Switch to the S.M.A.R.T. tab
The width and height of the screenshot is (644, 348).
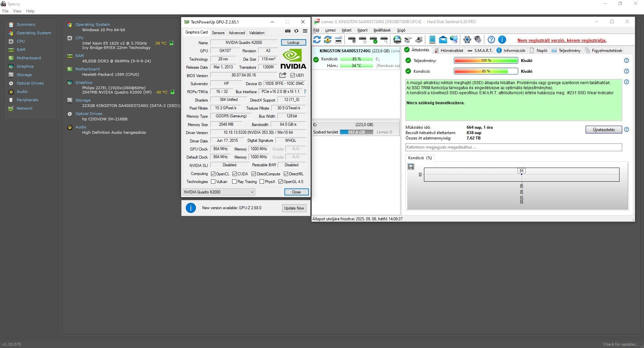[x=480, y=51]
